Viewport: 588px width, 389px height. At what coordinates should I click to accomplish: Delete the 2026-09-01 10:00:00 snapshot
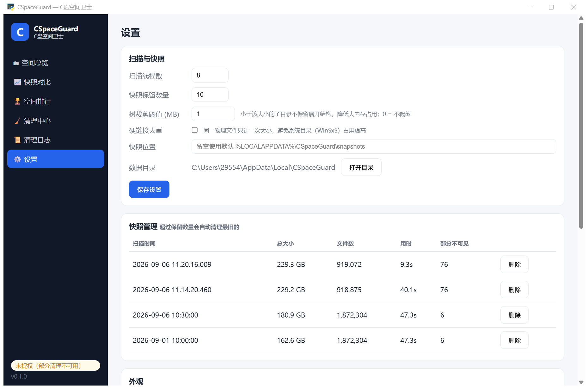[514, 340]
